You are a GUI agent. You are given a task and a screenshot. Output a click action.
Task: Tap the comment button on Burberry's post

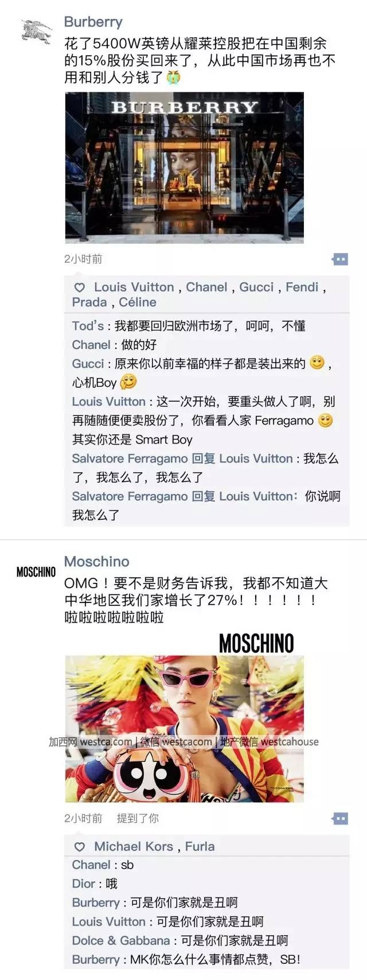[340, 259]
